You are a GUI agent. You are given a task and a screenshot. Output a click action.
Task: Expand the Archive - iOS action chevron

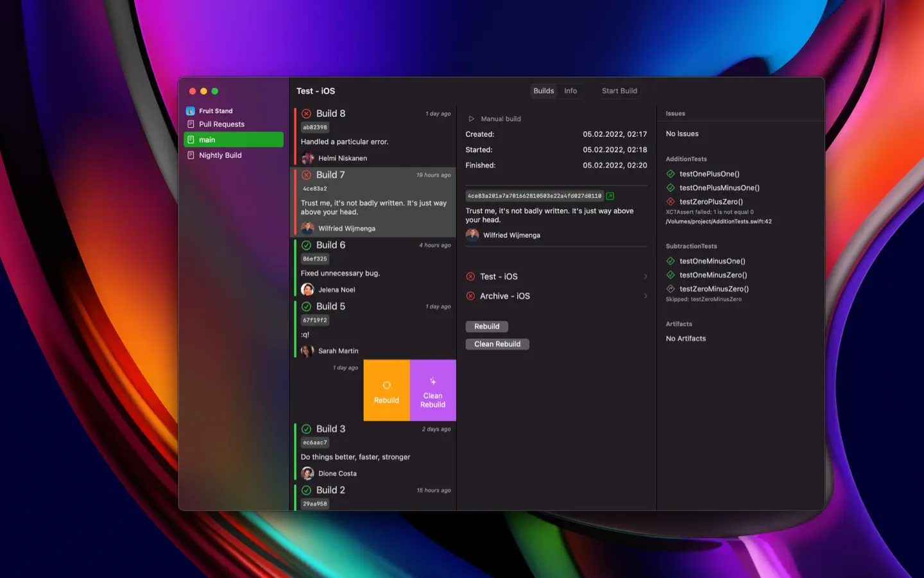(646, 296)
